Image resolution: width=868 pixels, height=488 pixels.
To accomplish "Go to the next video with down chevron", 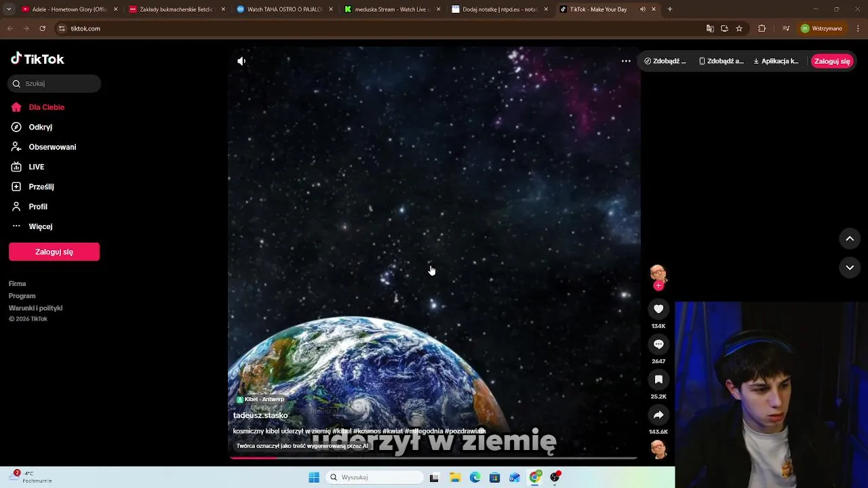I will (x=850, y=268).
